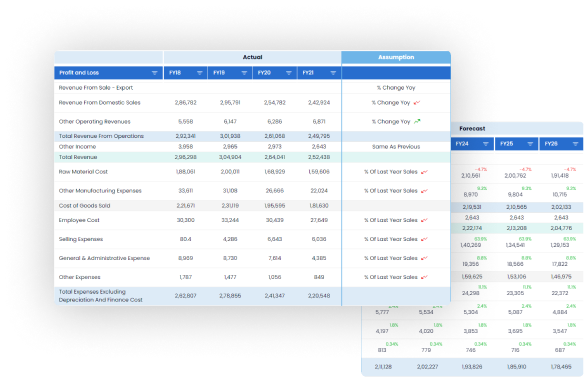Click red trend icon beside Employee Cost
Viewport: 584px width, 377px height.
click(x=424, y=221)
